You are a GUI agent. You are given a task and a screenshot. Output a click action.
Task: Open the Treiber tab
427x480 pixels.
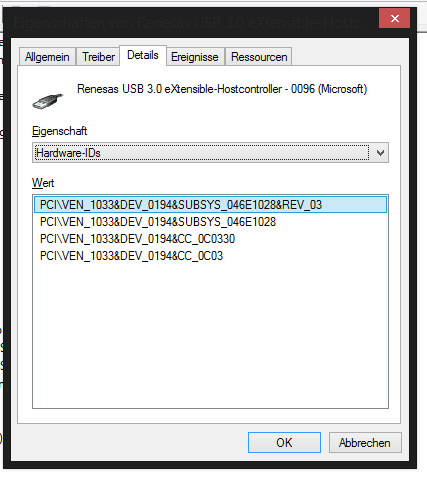pyautogui.click(x=98, y=57)
